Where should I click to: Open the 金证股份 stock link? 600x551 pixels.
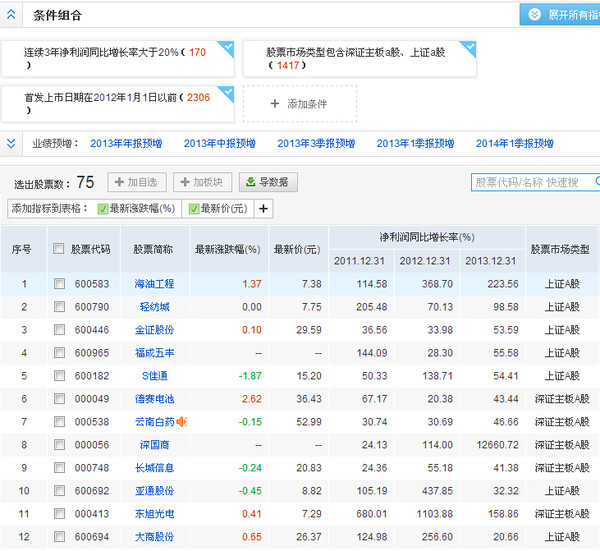point(155,330)
